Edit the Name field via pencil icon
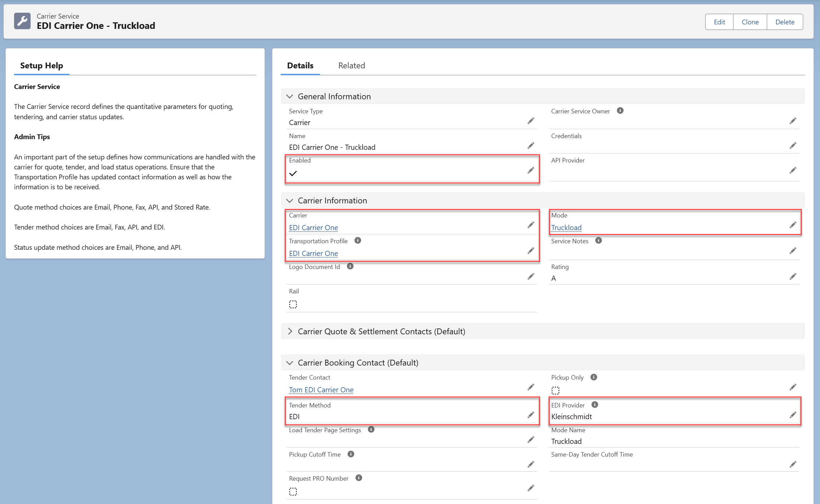The image size is (820, 504). (531, 146)
